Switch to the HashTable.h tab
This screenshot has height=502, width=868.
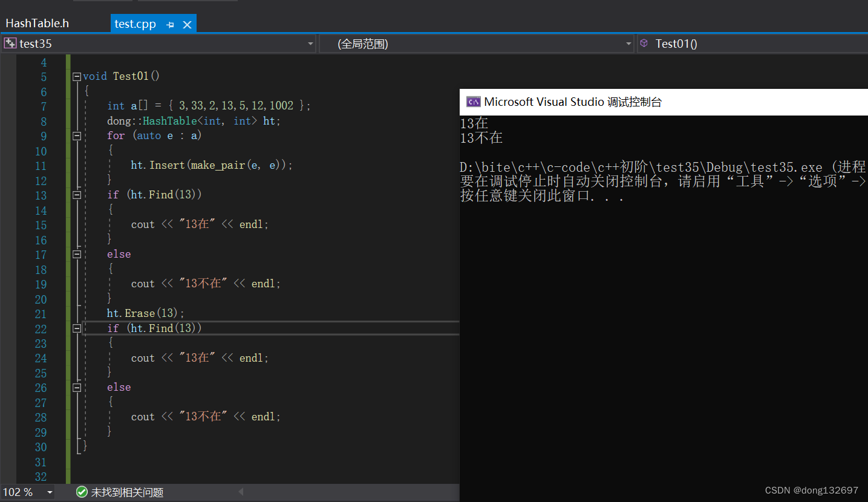(37, 24)
